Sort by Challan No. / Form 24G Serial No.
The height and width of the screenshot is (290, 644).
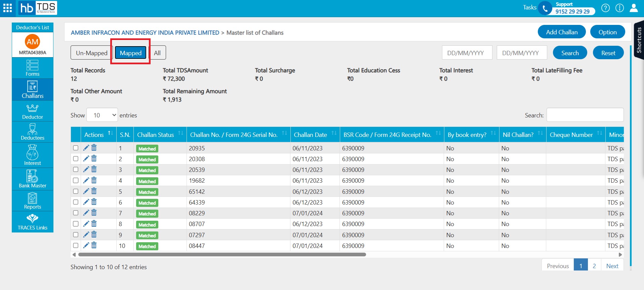coord(238,135)
